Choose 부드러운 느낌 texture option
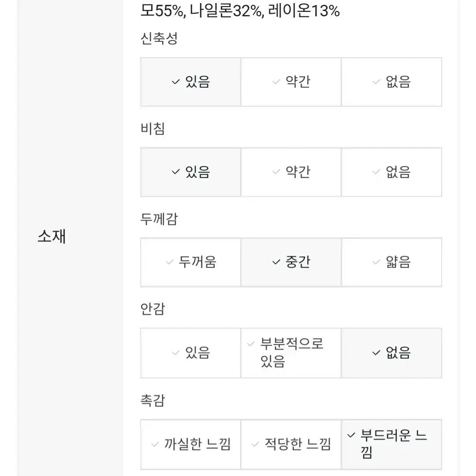Viewport: 476px width, 476px height. tap(391, 444)
